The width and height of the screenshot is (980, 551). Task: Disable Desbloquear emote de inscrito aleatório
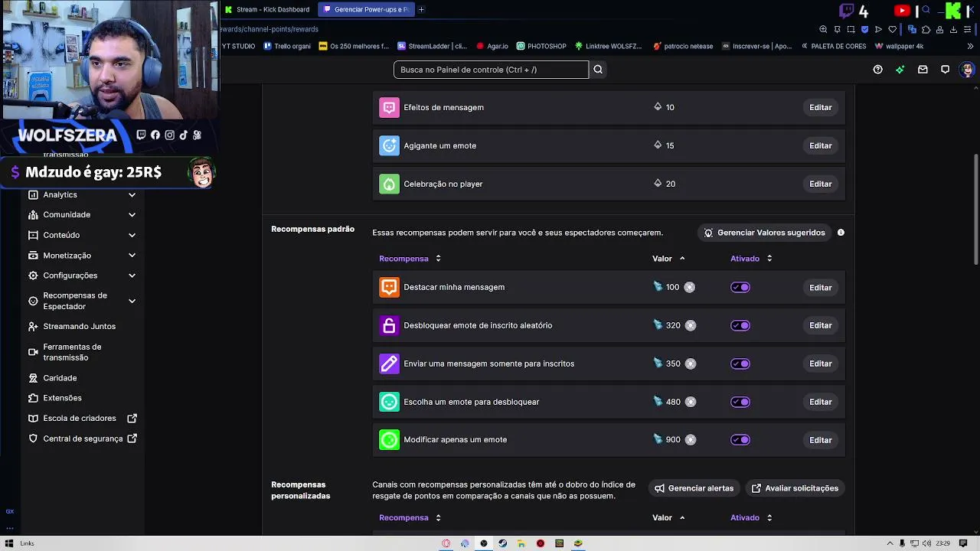pos(740,325)
